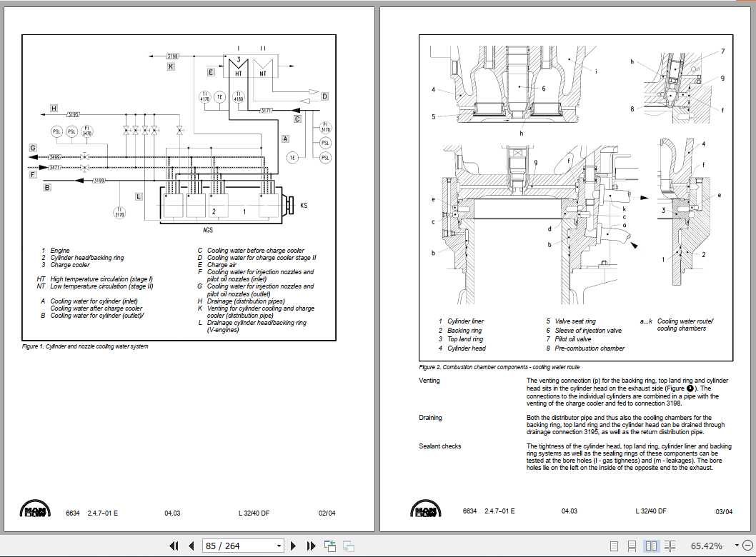Switch to single page view
This screenshot has width=756, height=557.
613,545
